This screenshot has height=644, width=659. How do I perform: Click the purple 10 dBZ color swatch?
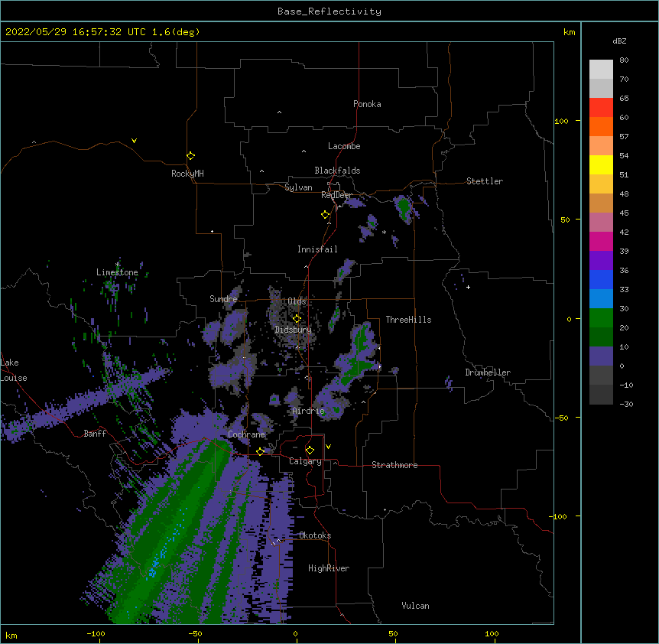[x=601, y=356]
